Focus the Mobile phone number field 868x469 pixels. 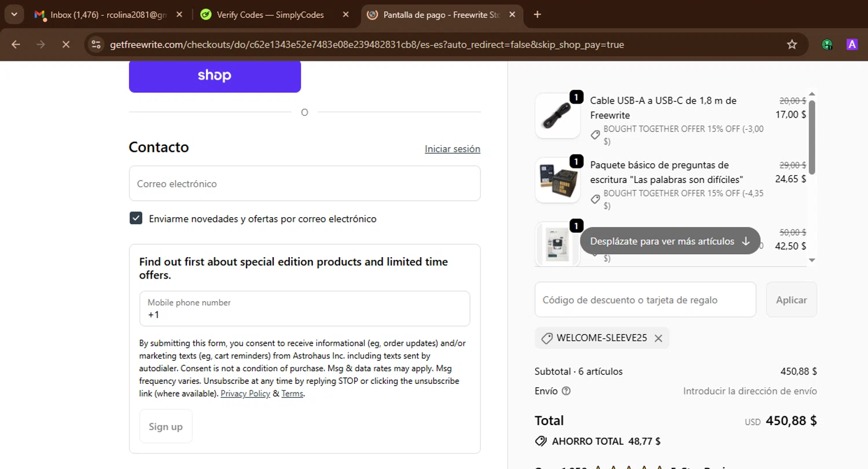point(304,309)
